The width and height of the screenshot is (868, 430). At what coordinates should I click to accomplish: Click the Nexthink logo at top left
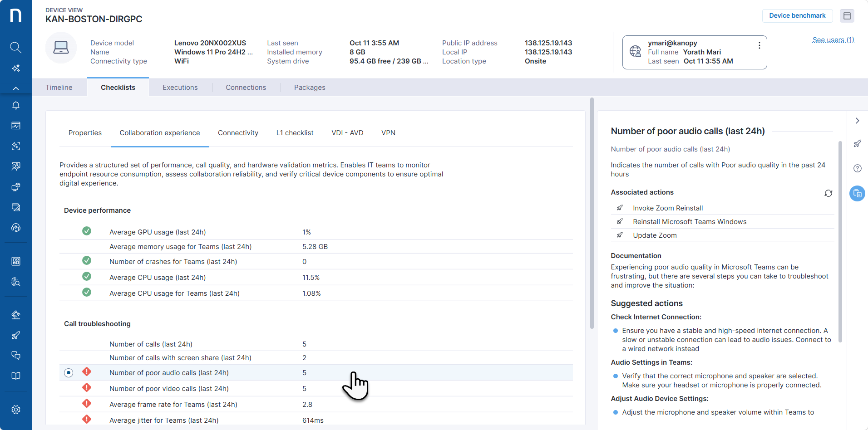pyautogui.click(x=16, y=15)
